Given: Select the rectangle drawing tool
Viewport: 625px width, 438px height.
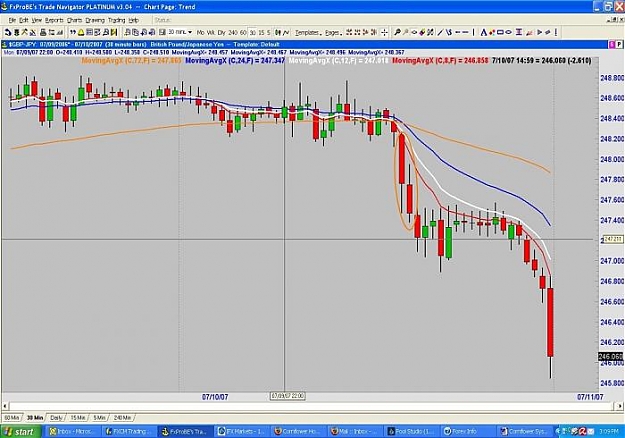Looking at the screenshot, I should [500, 32].
